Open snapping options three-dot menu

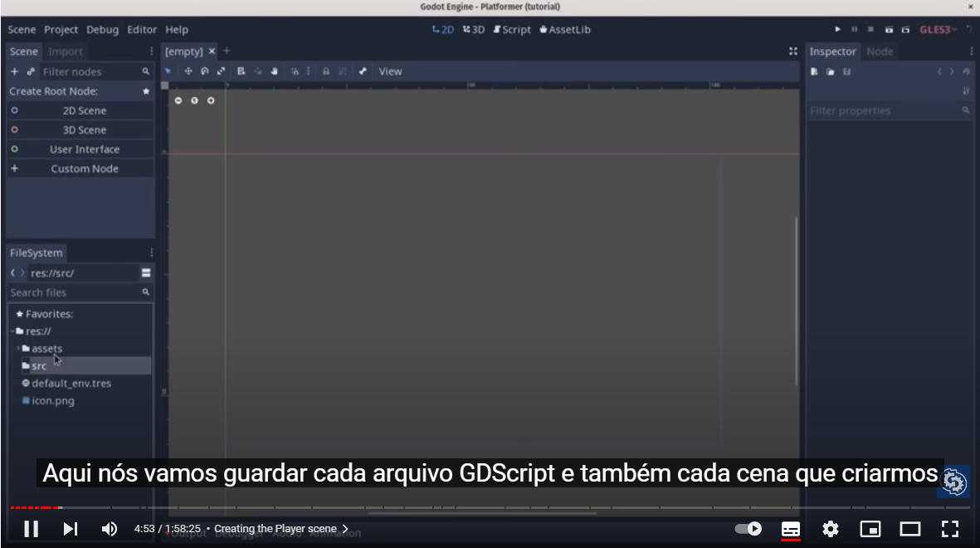click(x=308, y=71)
